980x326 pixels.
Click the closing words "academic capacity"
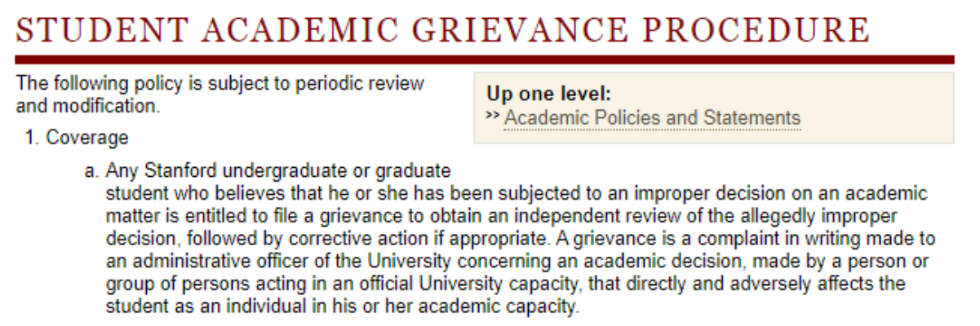point(503,309)
